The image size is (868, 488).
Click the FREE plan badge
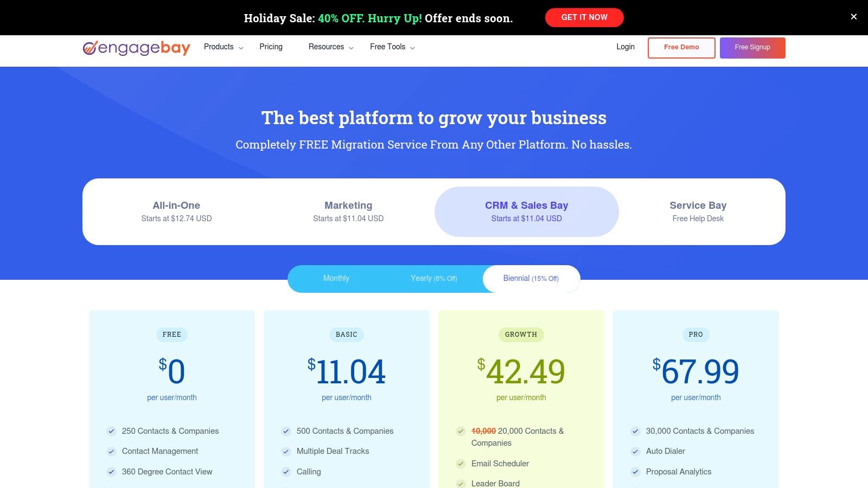(171, 335)
